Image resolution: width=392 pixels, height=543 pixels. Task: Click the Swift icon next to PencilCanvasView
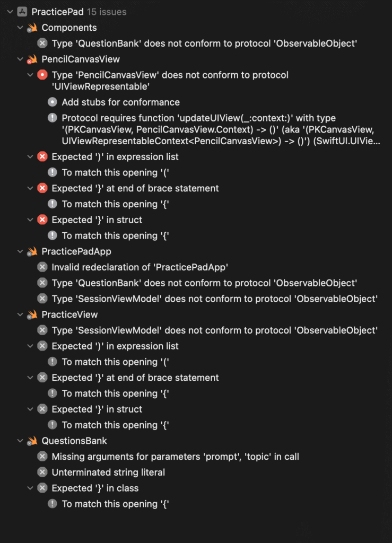click(x=32, y=59)
